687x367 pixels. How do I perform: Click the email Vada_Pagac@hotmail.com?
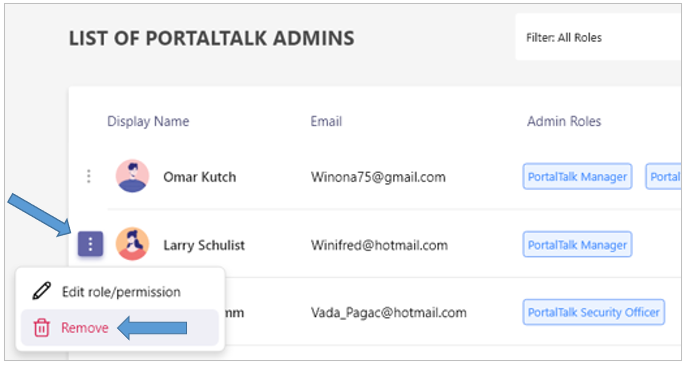tap(389, 313)
